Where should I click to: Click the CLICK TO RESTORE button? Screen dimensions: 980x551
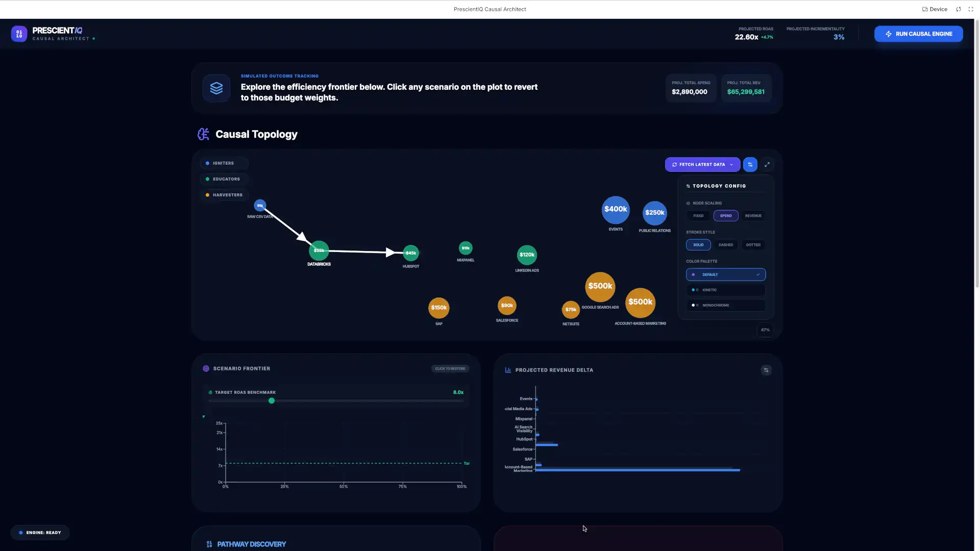(x=450, y=368)
